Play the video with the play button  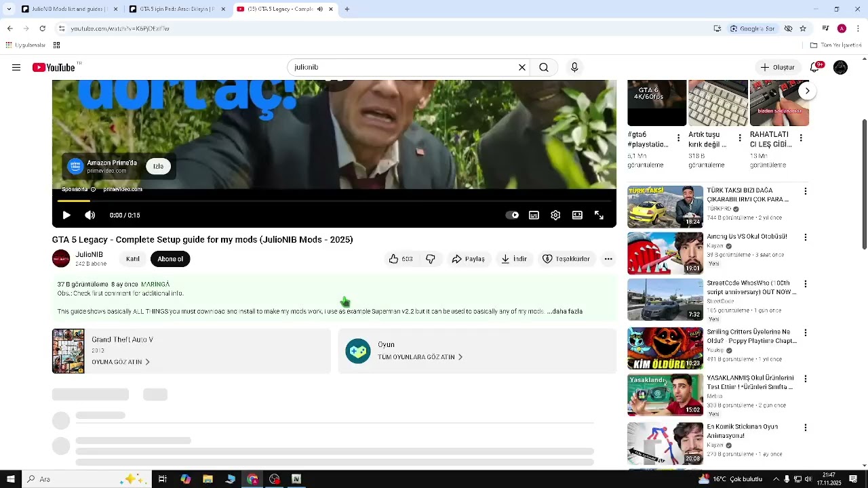pyautogui.click(x=66, y=215)
